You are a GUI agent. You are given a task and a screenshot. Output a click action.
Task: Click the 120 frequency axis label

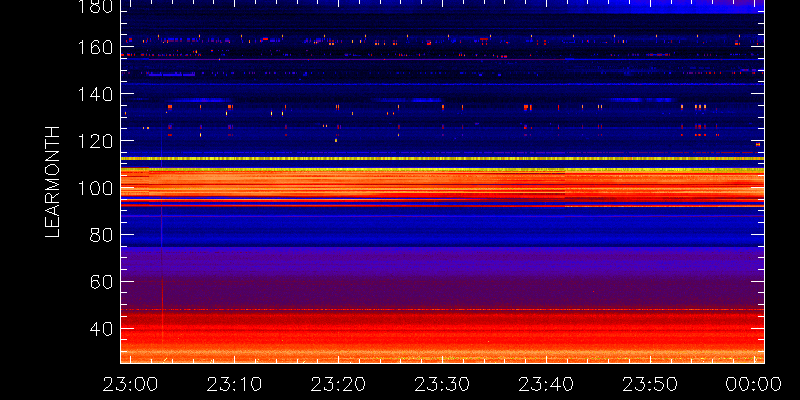(x=95, y=141)
